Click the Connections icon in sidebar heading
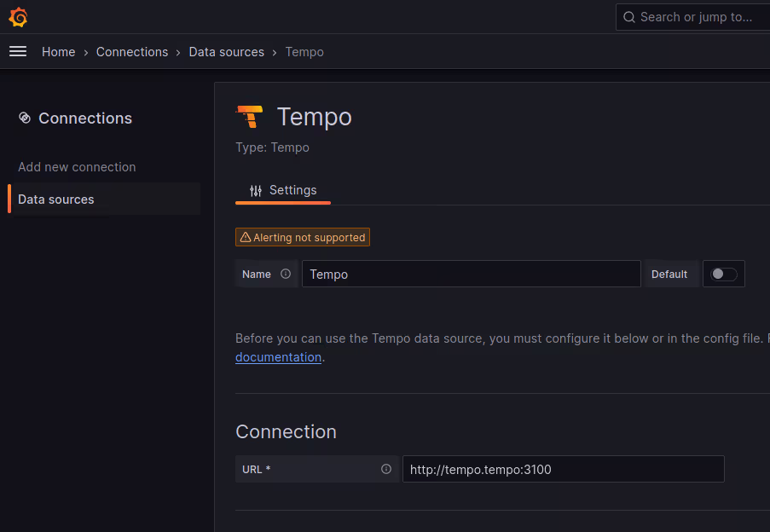Viewport: 770px width, 532px height. coord(25,118)
